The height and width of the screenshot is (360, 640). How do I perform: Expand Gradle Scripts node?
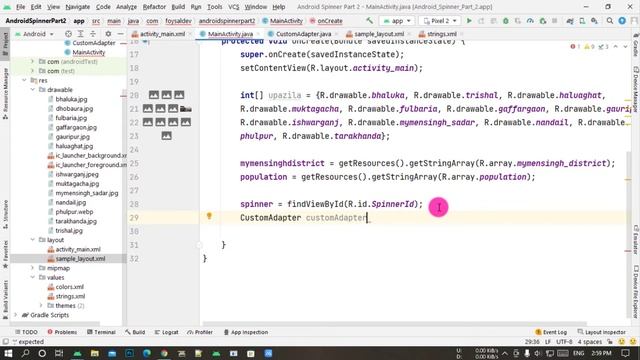[16, 315]
